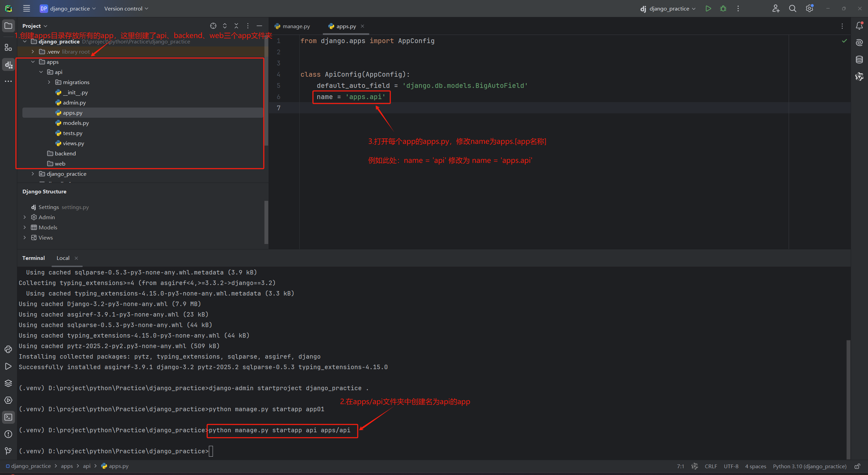Screen dimensions: 868x475
Task: Open the Problems tool window icon
Action: [8, 434]
